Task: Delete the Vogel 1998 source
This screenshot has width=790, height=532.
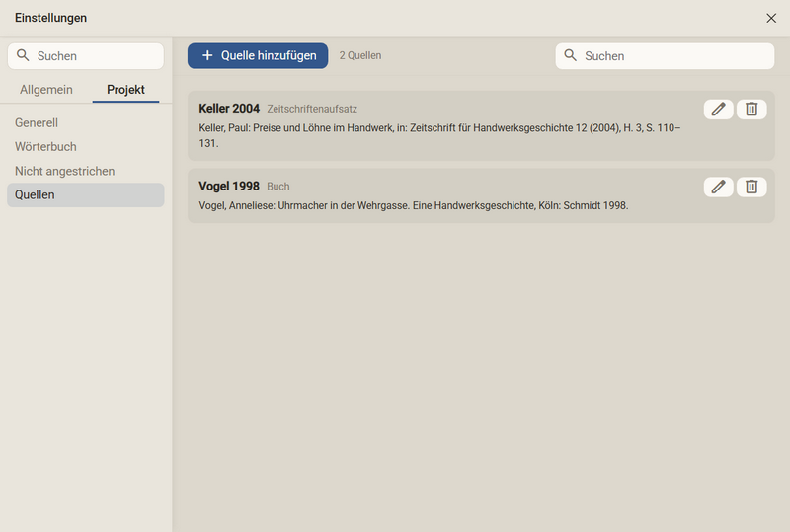Action: [751, 187]
